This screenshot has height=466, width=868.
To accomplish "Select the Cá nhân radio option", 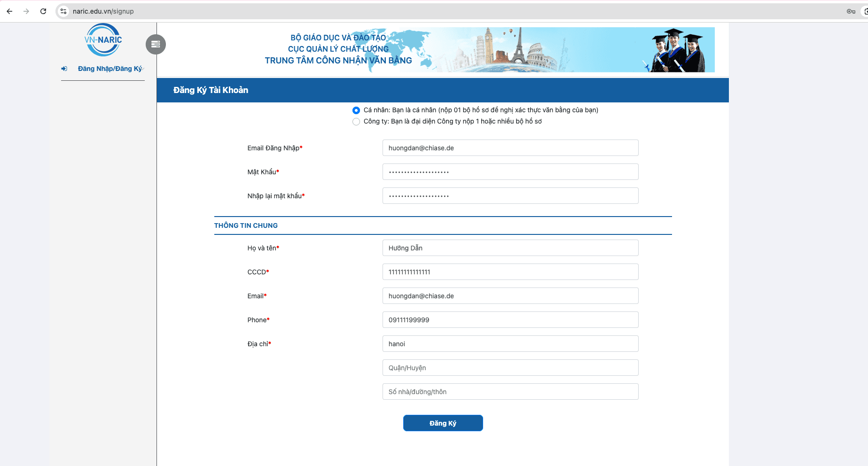I will pyautogui.click(x=356, y=110).
